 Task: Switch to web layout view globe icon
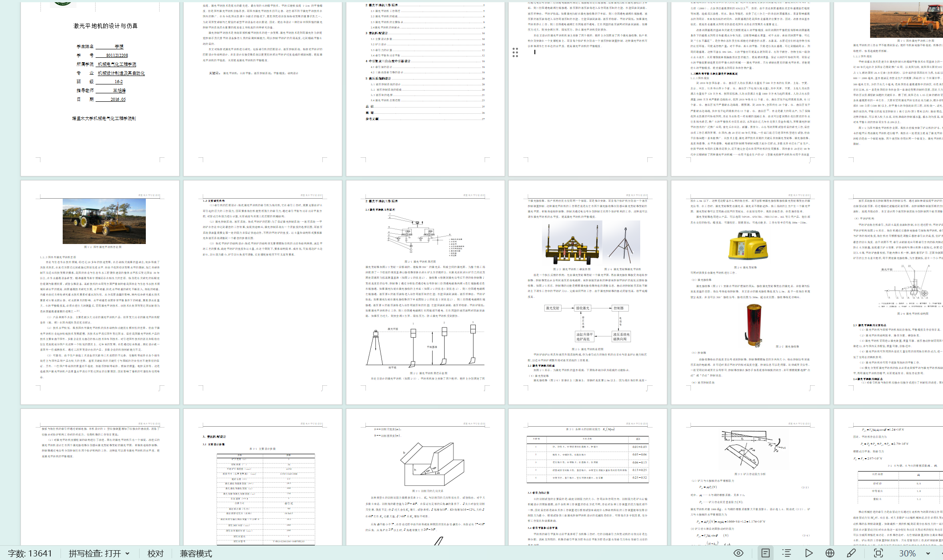830,553
